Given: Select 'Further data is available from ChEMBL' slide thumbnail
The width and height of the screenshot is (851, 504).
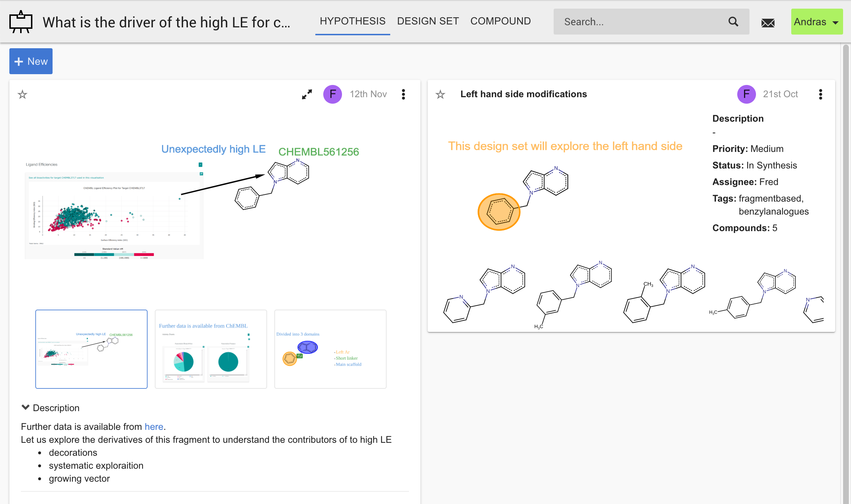Looking at the screenshot, I should [x=211, y=349].
